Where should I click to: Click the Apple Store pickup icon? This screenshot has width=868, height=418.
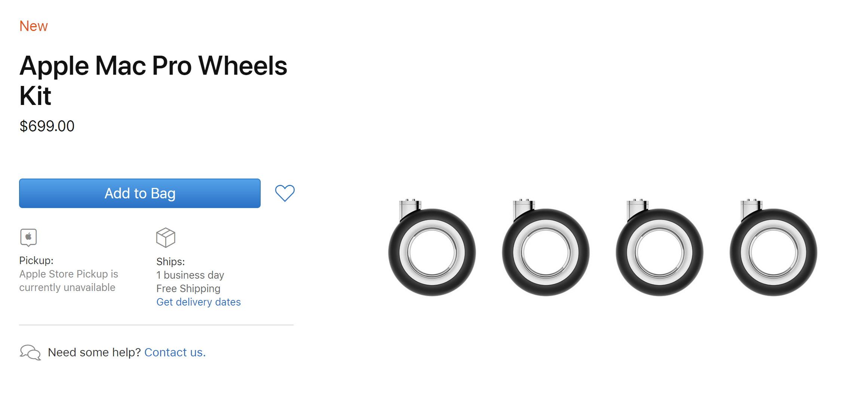click(28, 238)
